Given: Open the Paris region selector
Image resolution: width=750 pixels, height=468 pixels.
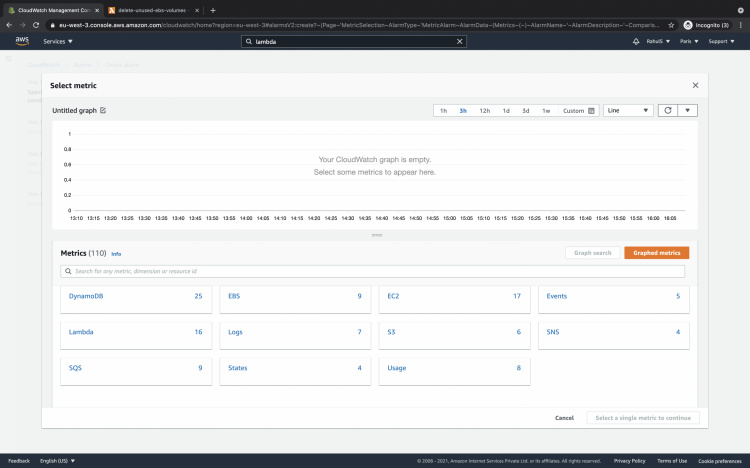Looking at the screenshot, I should coord(688,42).
